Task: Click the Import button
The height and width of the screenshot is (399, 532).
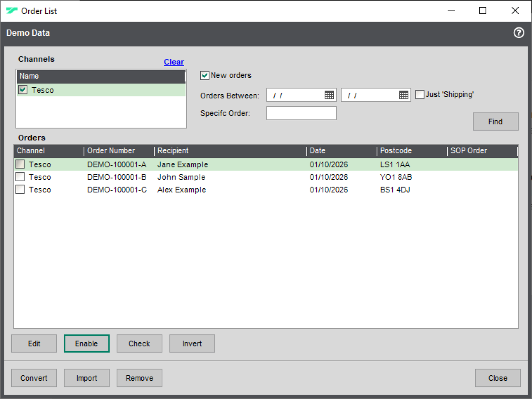Action: [x=86, y=378]
